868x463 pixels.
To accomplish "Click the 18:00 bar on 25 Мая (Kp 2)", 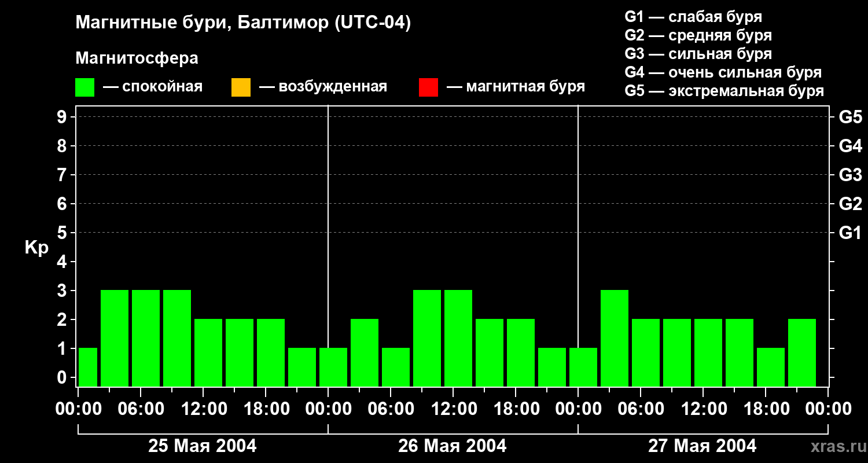I will 271,352.
